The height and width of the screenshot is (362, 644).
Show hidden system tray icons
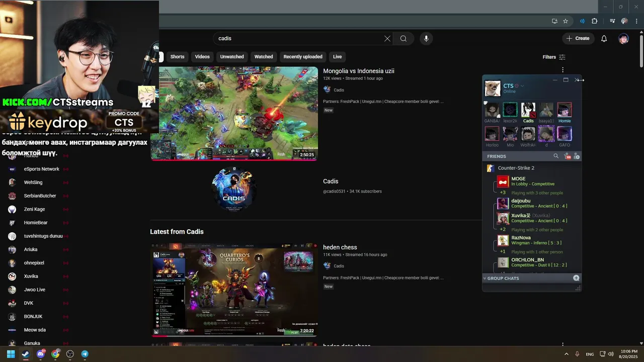click(x=566, y=354)
